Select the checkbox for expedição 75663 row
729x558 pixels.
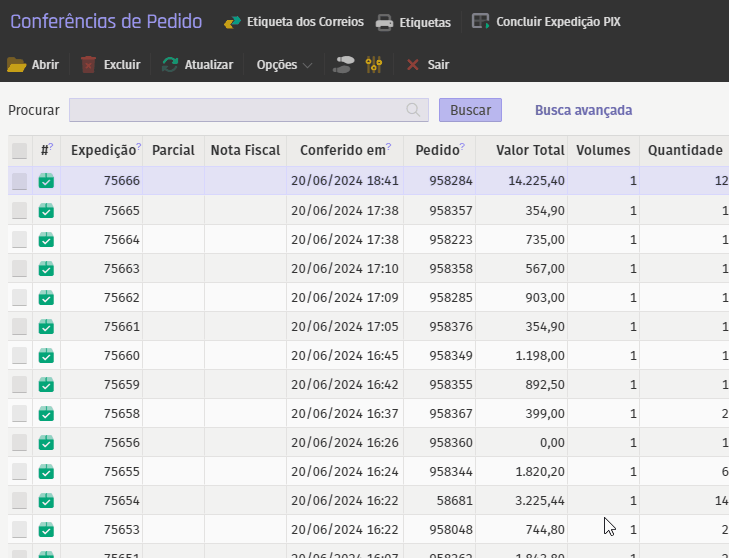click(20, 269)
